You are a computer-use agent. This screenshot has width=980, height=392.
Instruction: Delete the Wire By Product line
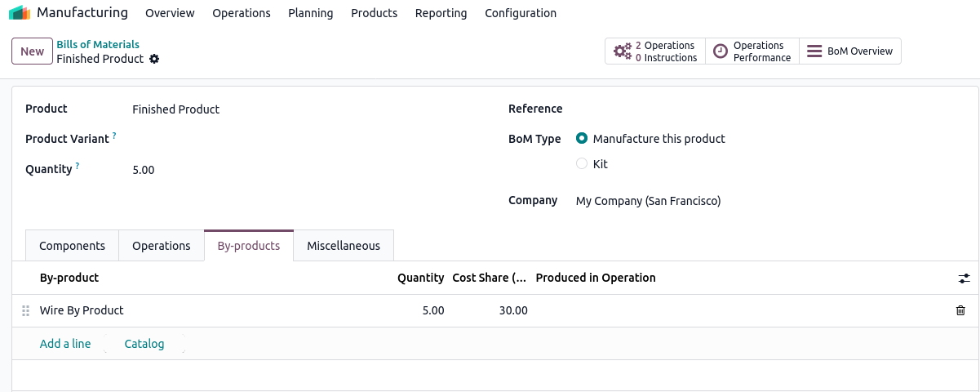pyautogui.click(x=960, y=310)
